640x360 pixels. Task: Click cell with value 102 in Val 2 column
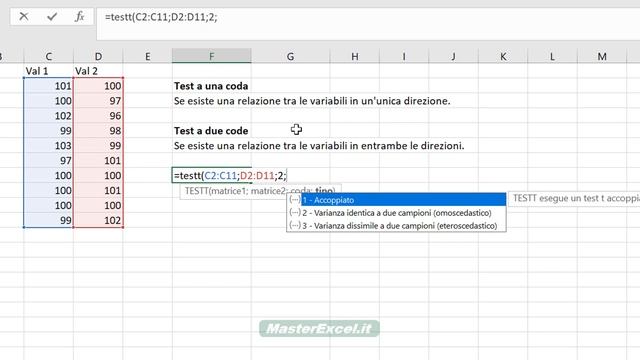click(98, 220)
